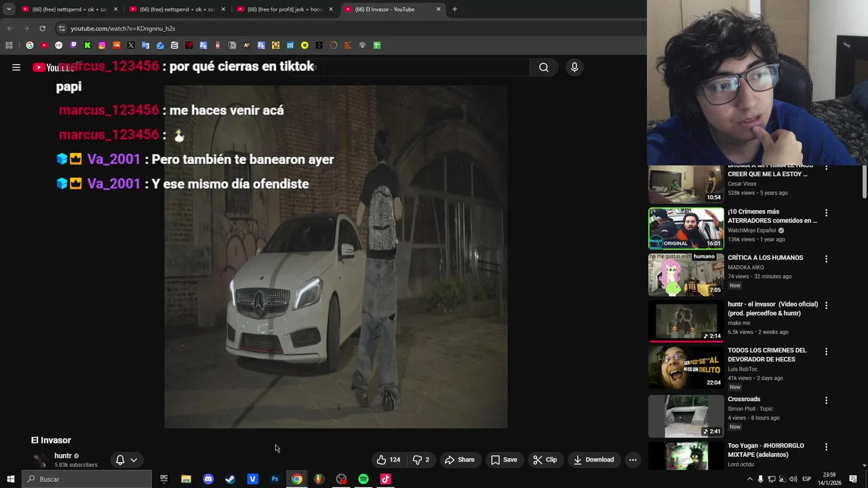Open Windows Start menu
This screenshot has width=868, height=488.
(10, 479)
